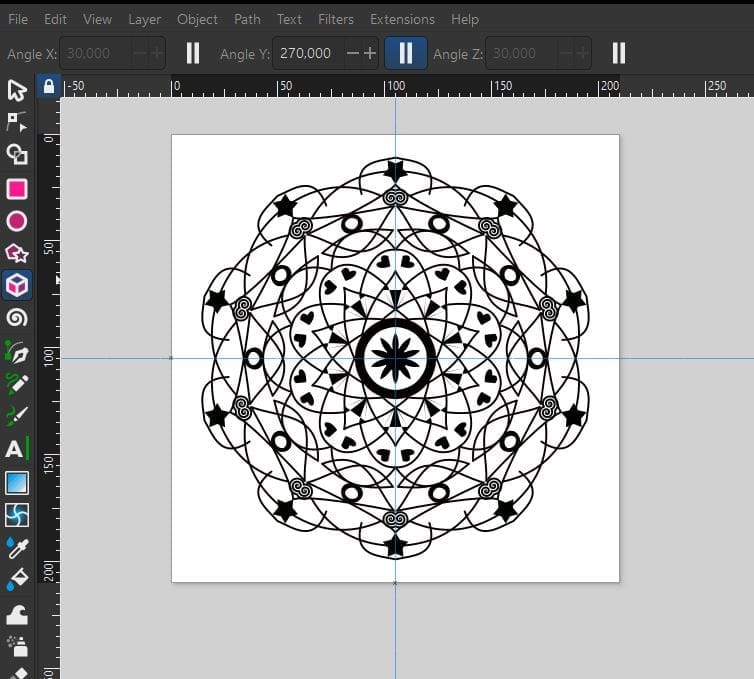Image resolution: width=754 pixels, height=679 pixels.
Task: Increase Angle Y with the plus button
Action: click(370, 53)
